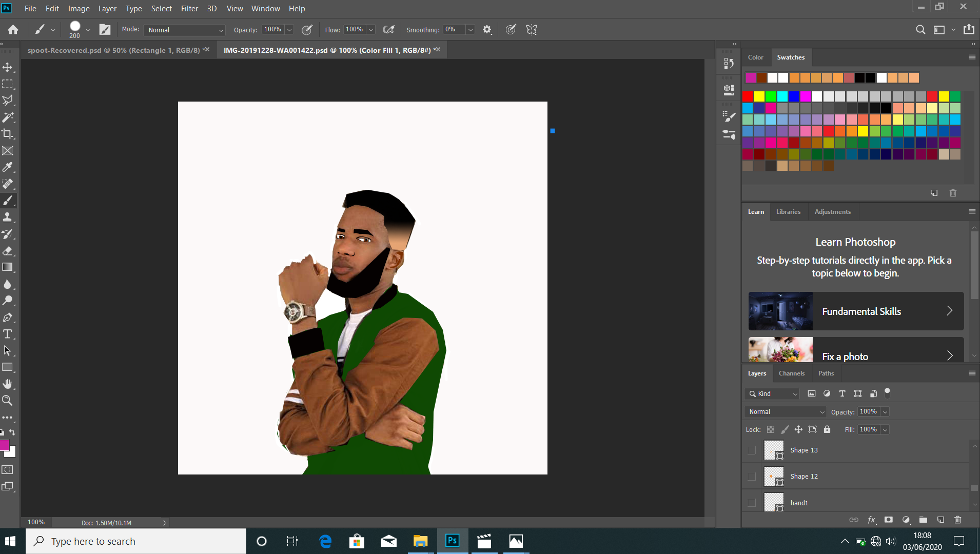
Task: Toggle the brush settings panel
Action: tap(105, 30)
